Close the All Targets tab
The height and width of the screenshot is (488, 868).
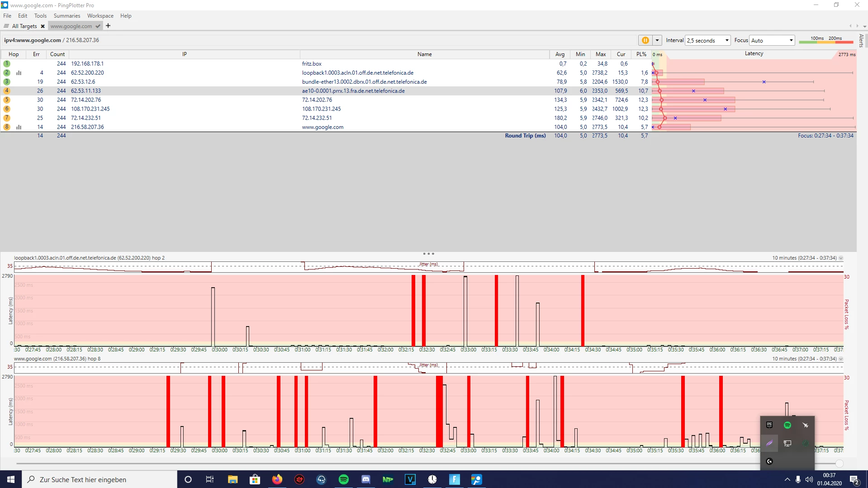tap(43, 26)
